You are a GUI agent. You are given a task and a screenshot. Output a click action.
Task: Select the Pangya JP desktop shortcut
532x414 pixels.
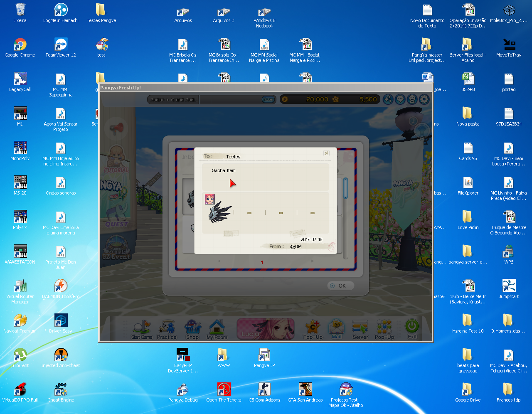(x=264, y=358)
